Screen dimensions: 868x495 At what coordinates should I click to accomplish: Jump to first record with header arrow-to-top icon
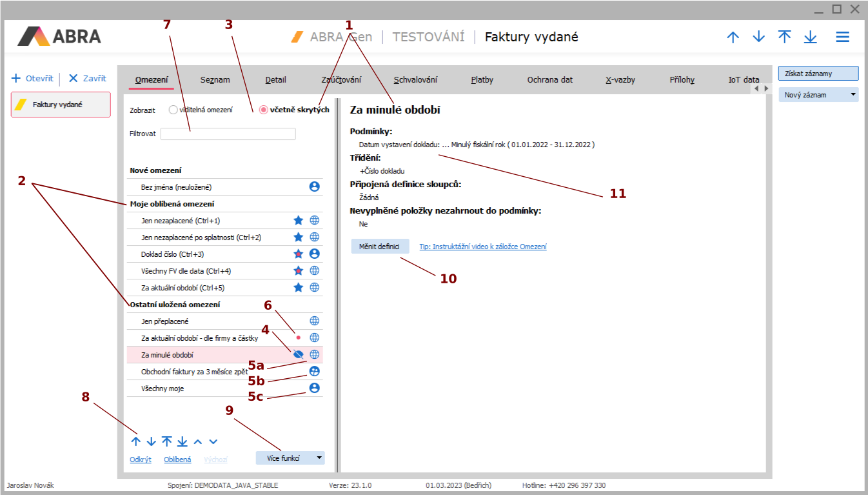tap(784, 37)
